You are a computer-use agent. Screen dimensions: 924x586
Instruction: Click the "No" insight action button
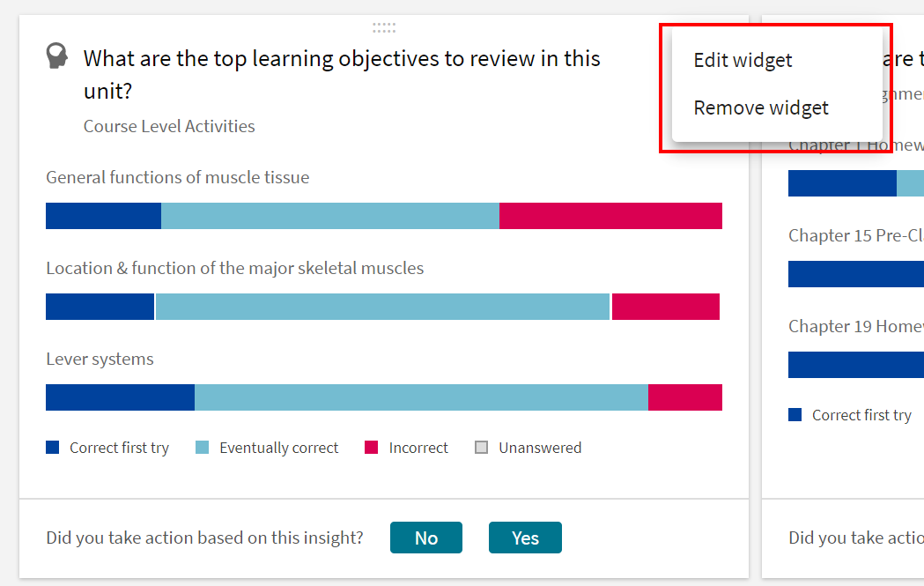pos(426,538)
